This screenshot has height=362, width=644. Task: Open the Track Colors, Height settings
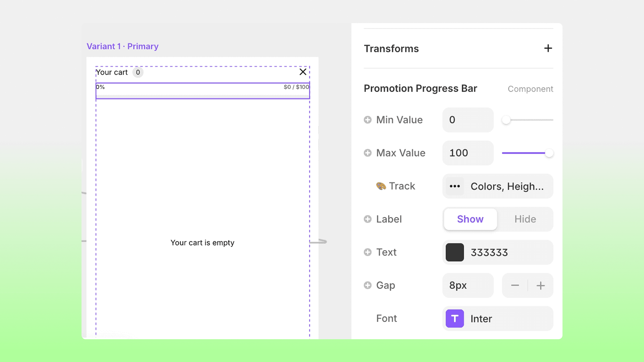tap(507, 186)
